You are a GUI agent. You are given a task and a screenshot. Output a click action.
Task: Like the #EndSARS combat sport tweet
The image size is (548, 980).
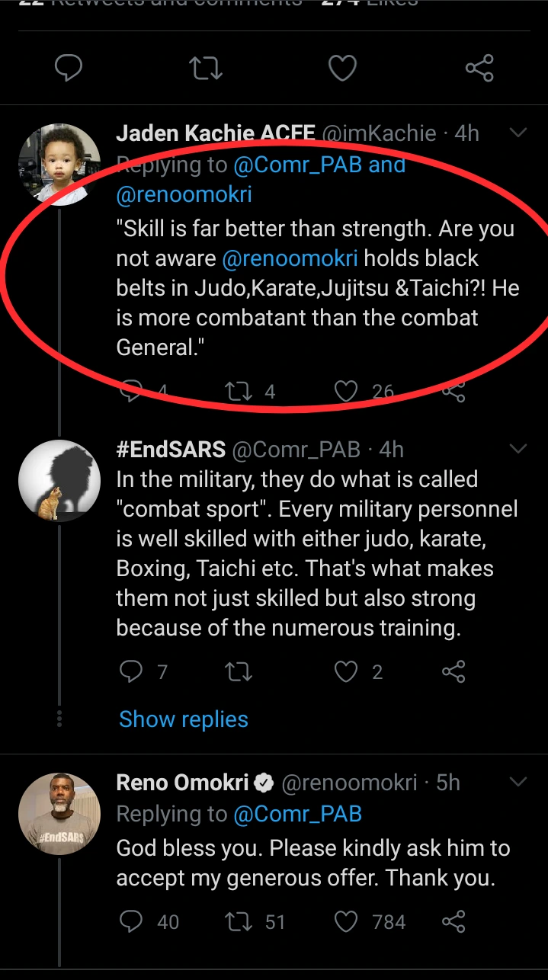347,671
